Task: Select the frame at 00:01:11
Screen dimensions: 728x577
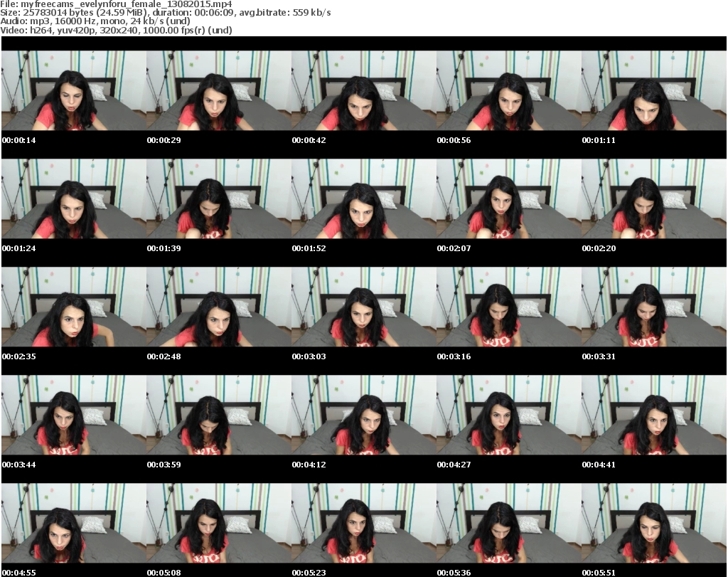Action: click(654, 90)
